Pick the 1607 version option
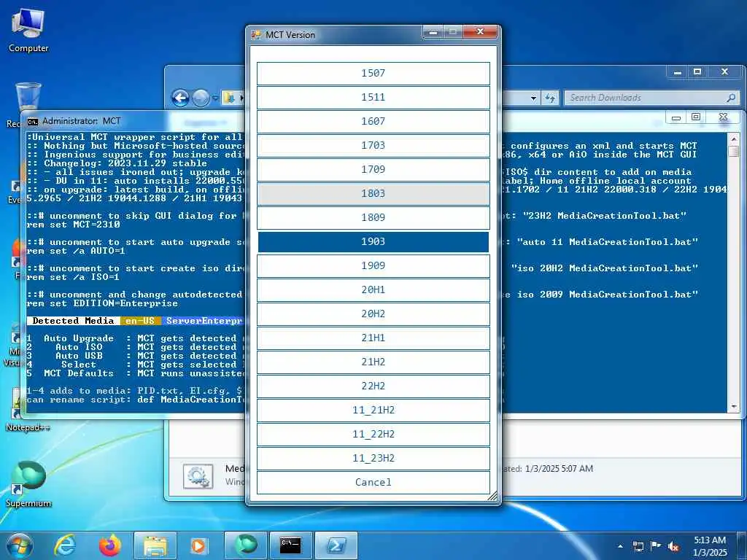Viewport: 747px width, 560px height. pyautogui.click(x=373, y=122)
